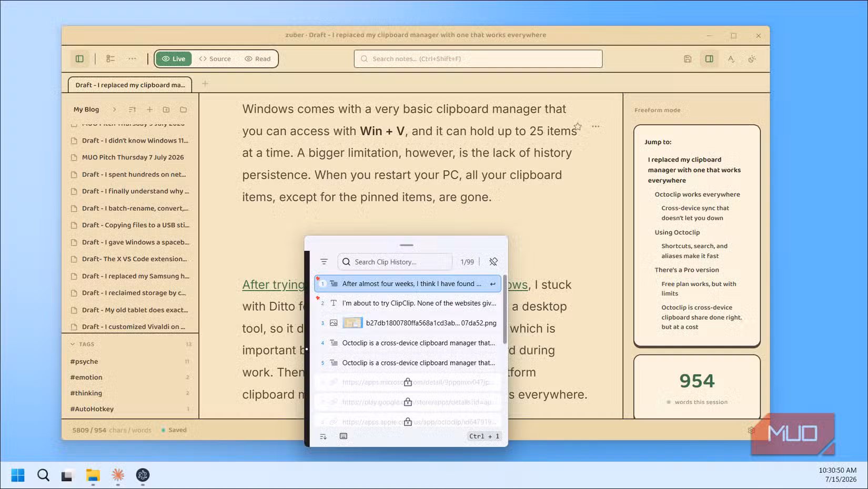
Task: Expand the My Blog chevron
Action: coord(114,109)
